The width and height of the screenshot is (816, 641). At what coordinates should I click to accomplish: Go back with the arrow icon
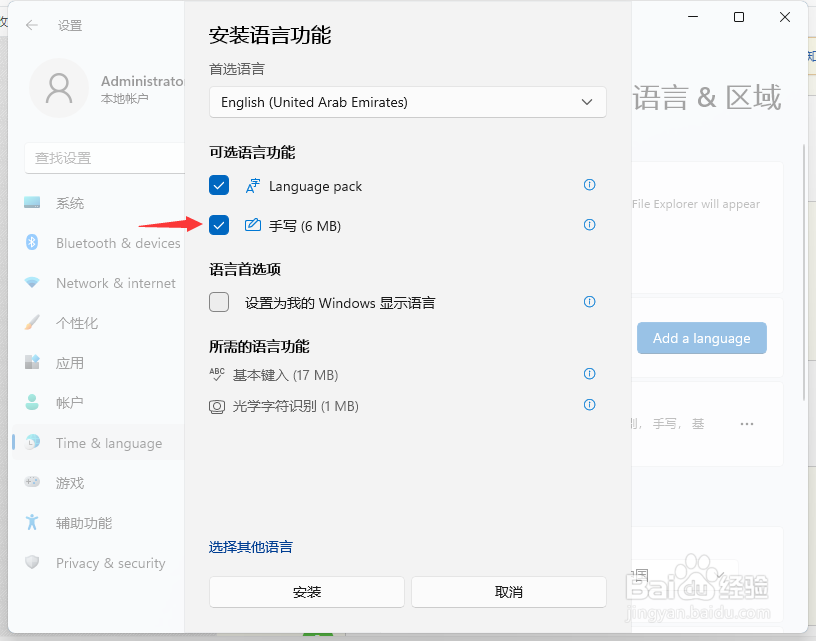(32, 25)
